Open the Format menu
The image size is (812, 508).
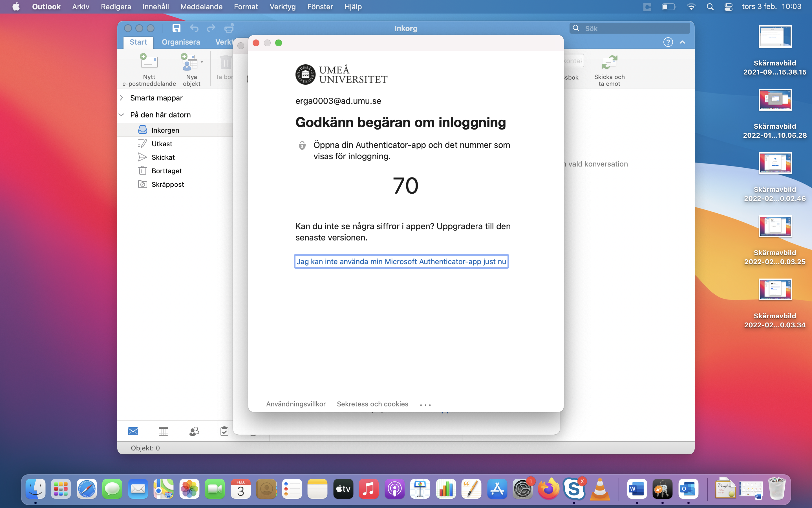(246, 7)
